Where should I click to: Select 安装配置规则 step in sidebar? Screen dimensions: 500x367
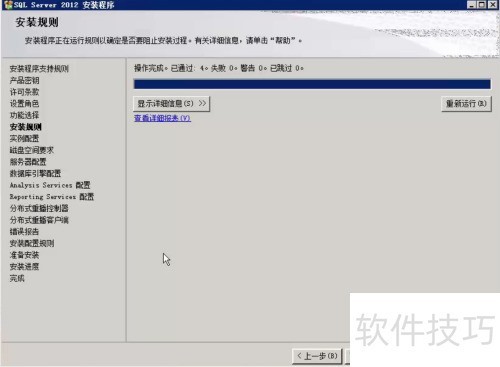32,244
